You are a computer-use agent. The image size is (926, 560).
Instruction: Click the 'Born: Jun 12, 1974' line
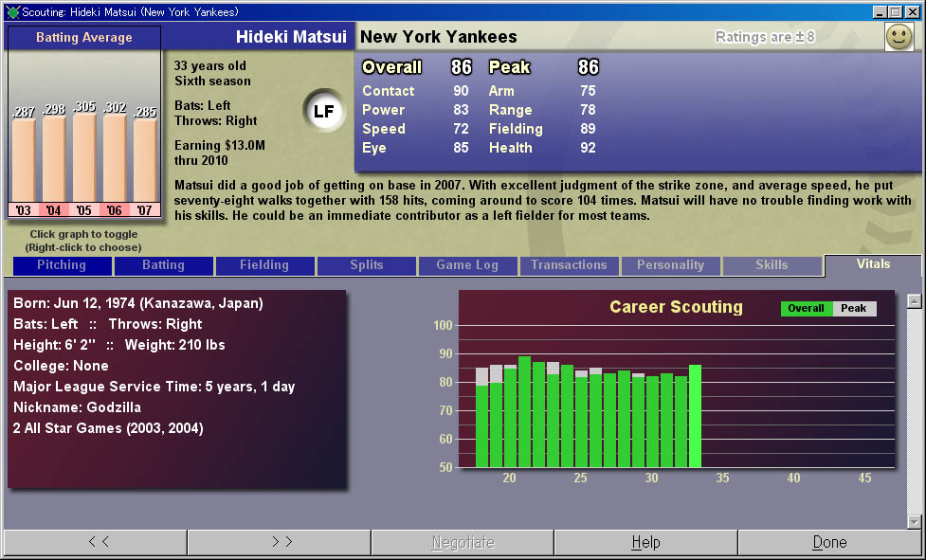[x=138, y=303]
